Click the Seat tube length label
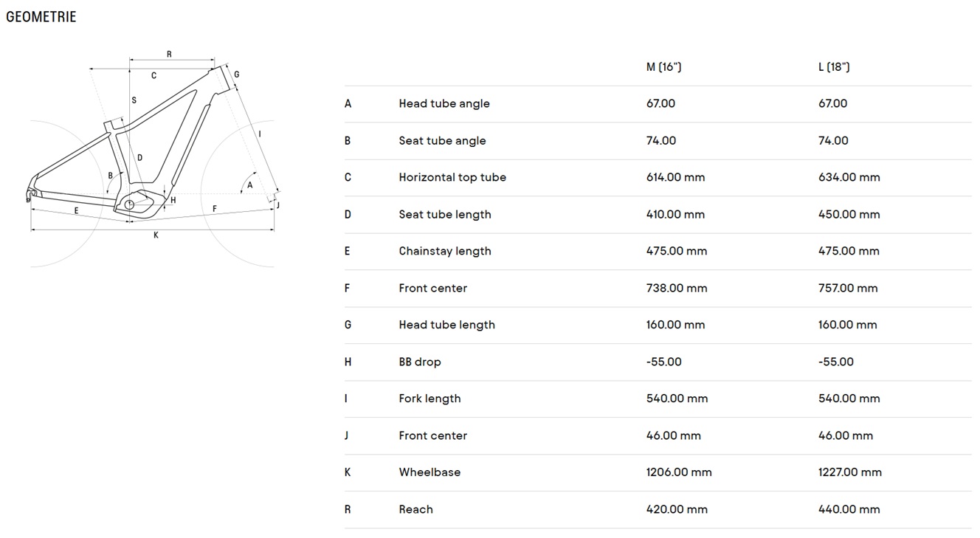This screenshot has height=538, width=980. point(445,215)
